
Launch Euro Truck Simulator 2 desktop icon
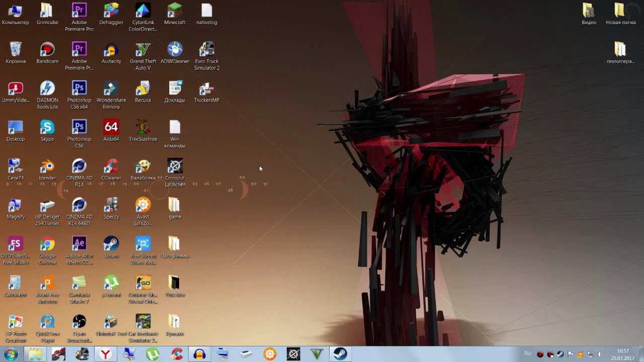click(x=207, y=56)
